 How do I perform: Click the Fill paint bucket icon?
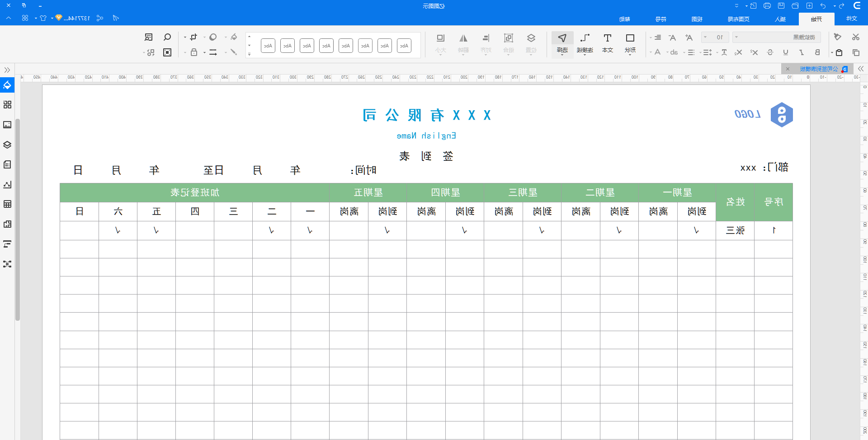(x=234, y=37)
